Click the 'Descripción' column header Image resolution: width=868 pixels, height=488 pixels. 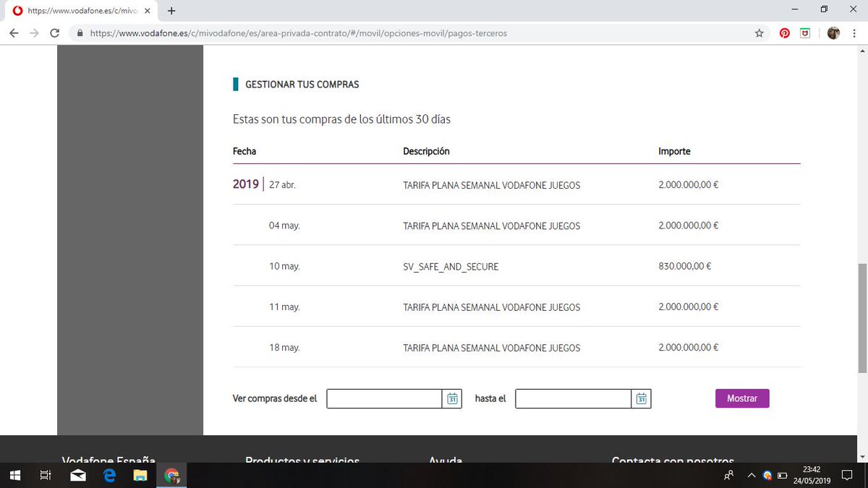point(426,151)
